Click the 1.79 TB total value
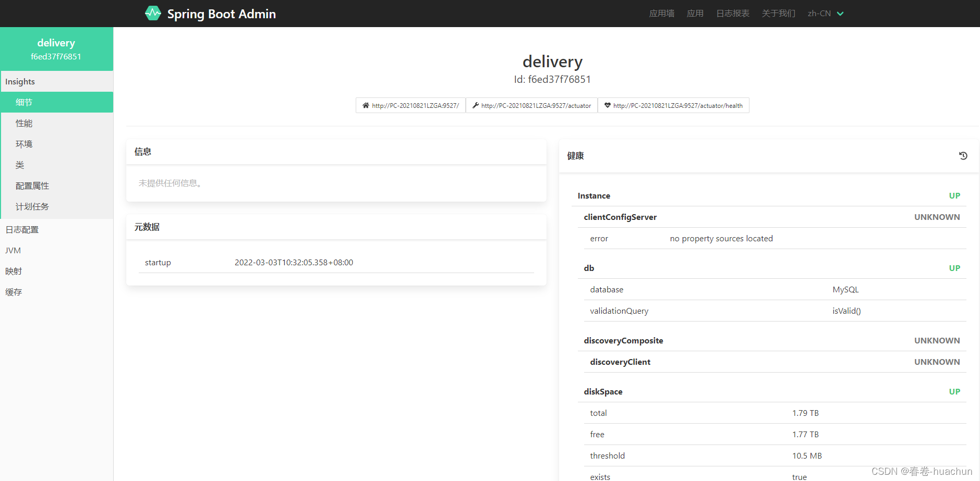Screen dimensions: 980x481 pos(805,413)
